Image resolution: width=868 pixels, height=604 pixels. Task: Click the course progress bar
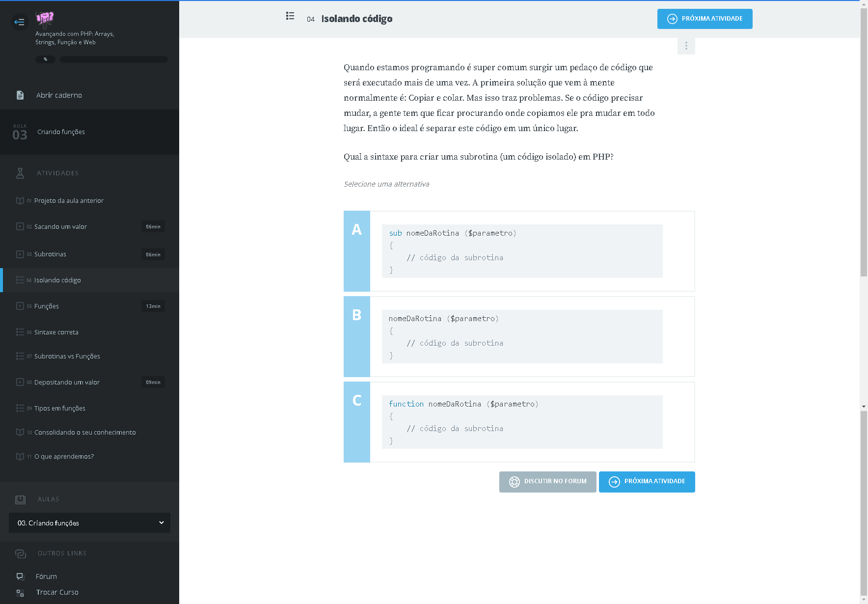click(x=113, y=59)
